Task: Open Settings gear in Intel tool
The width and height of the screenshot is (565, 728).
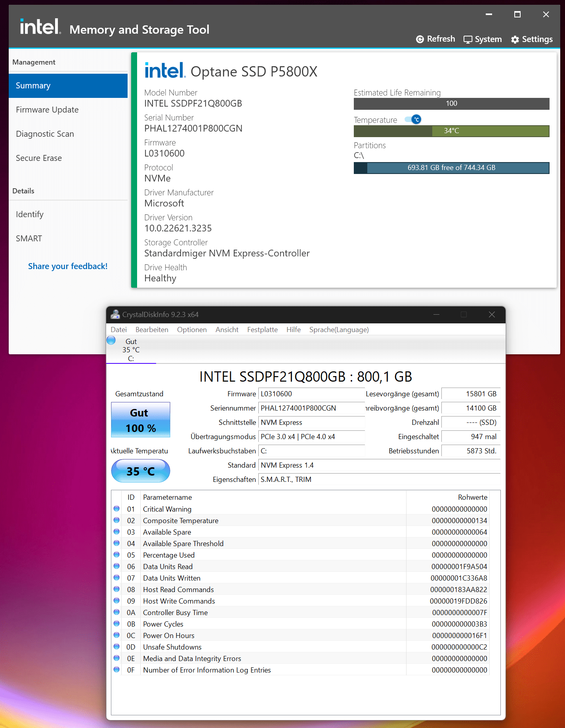Action: (x=515, y=40)
